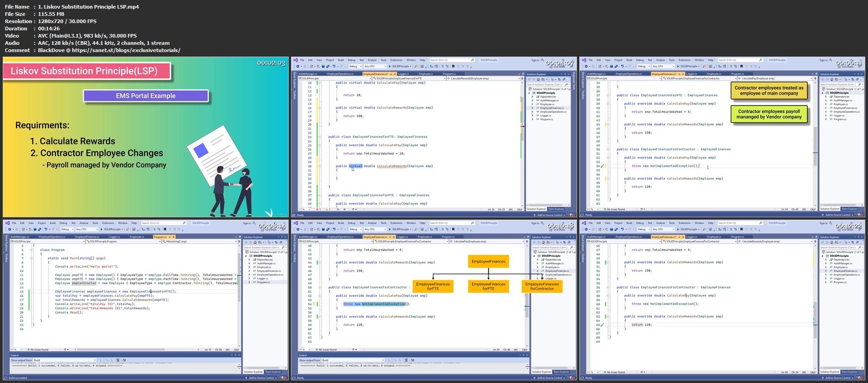Image resolution: width=868 pixels, height=383 pixels.
Task: Collapse CalculatePay method at line 10, 00:04:07 thumbnail
Action: 320,83
